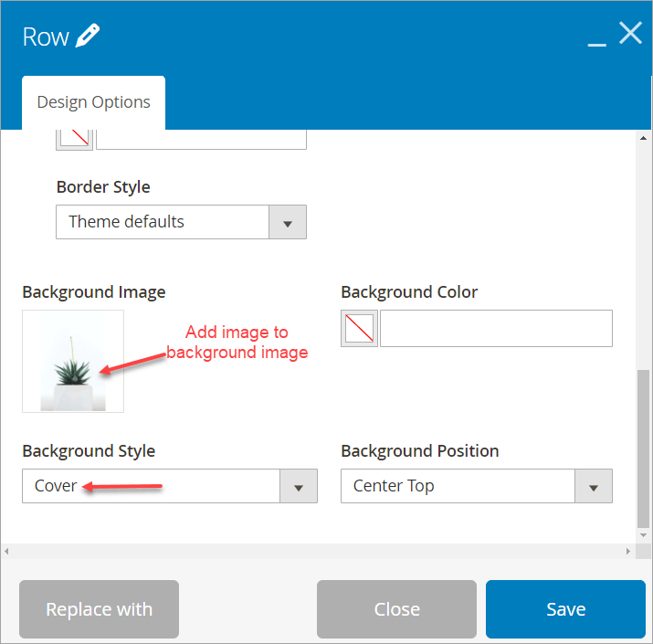Click the plant background image thumbnail
This screenshot has width=653, height=644.
coord(73,361)
